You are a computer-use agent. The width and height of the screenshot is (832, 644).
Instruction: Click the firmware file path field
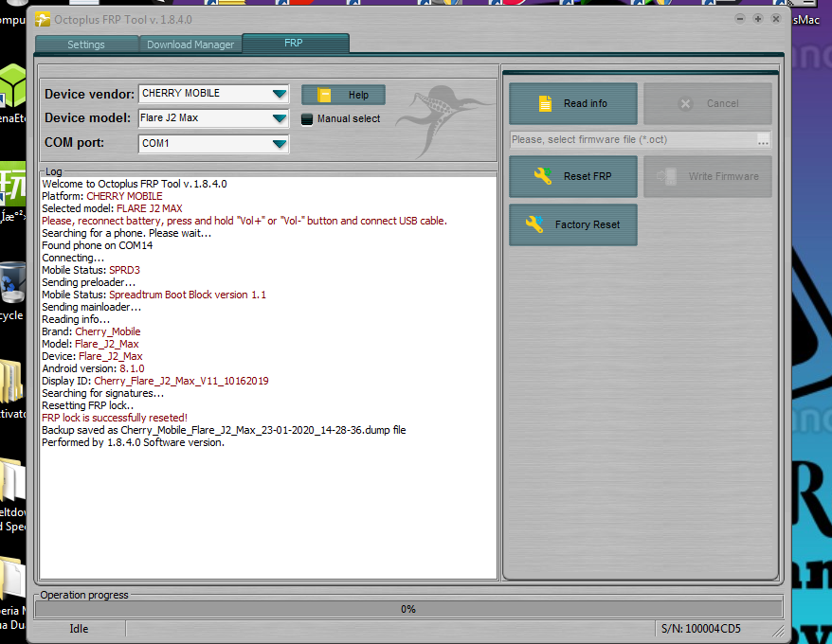pyautogui.click(x=632, y=139)
